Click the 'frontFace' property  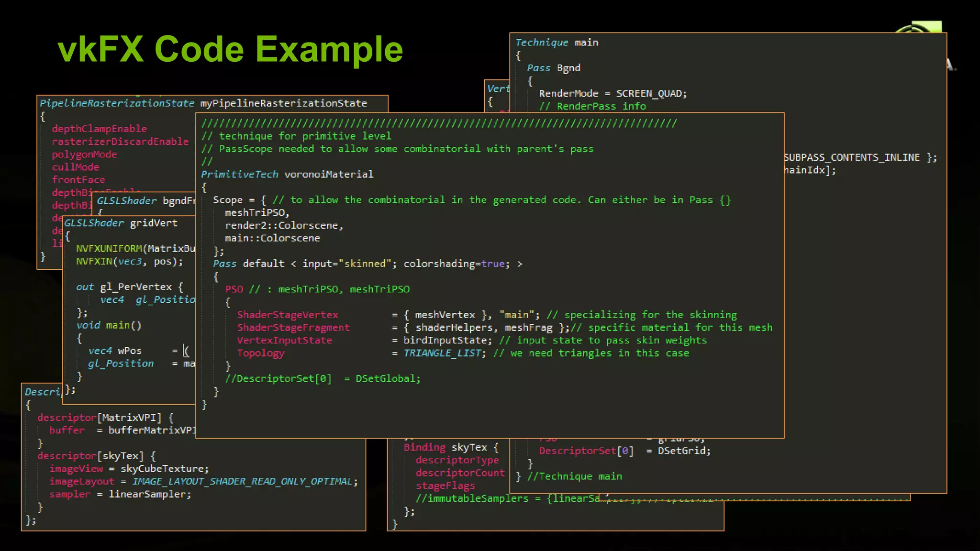78,180
